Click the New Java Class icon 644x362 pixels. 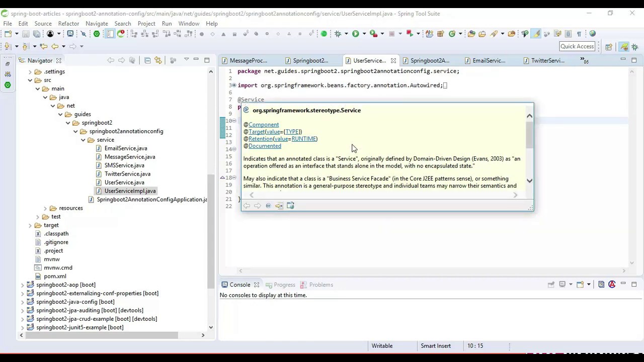(x=452, y=34)
